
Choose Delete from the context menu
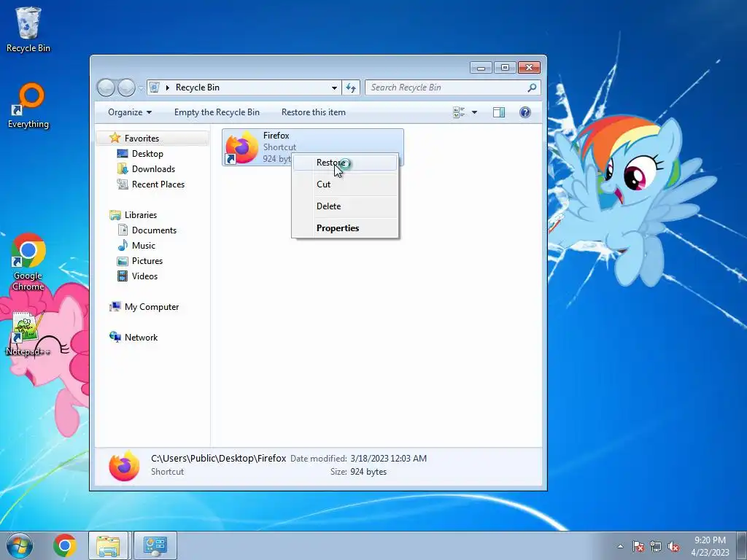(x=345, y=206)
